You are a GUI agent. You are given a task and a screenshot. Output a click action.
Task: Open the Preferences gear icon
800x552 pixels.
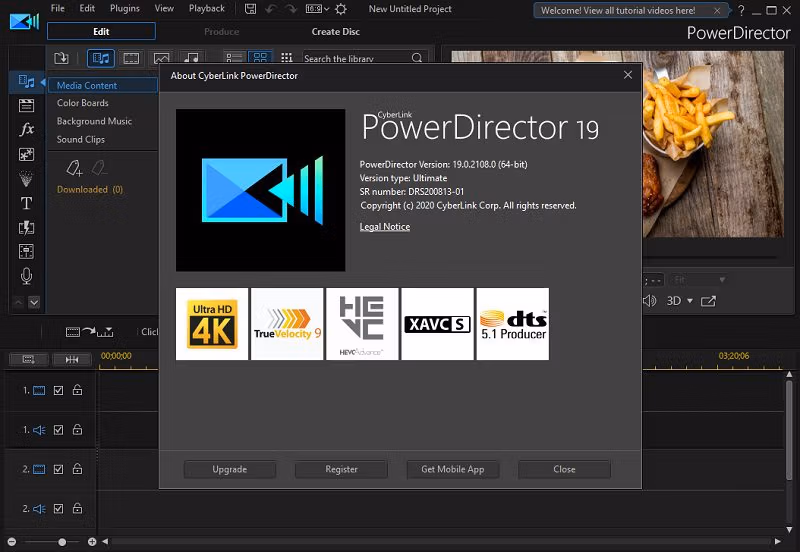[x=341, y=9]
